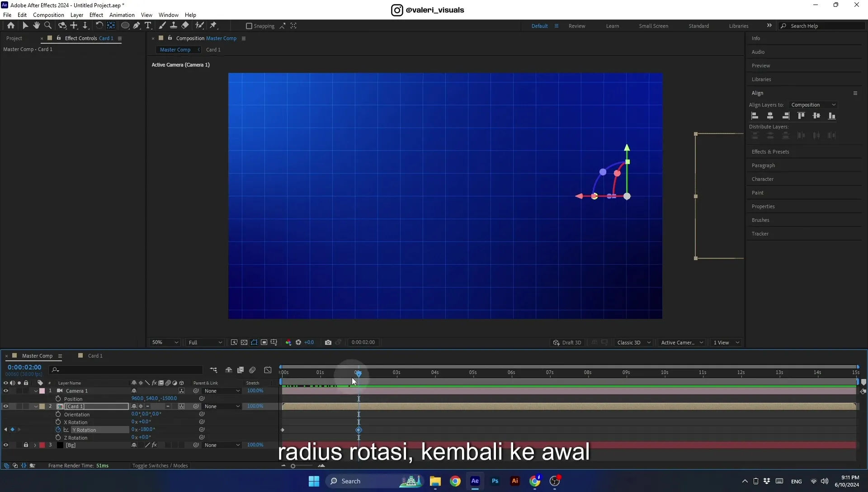The height and width of the screenshot is (492, 868).
Task: Hide the Card 1 layer
Action: click(6, 407)
